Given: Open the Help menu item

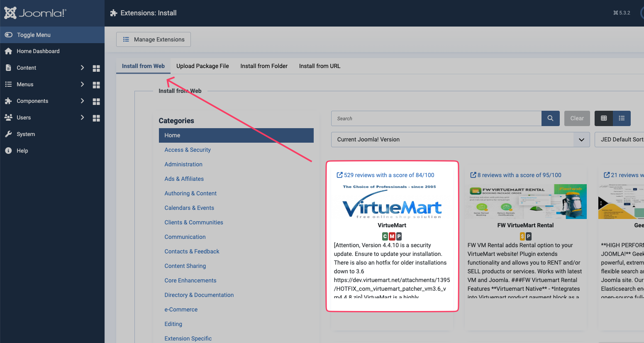Looking at the screenshot, I should point(22,151).
